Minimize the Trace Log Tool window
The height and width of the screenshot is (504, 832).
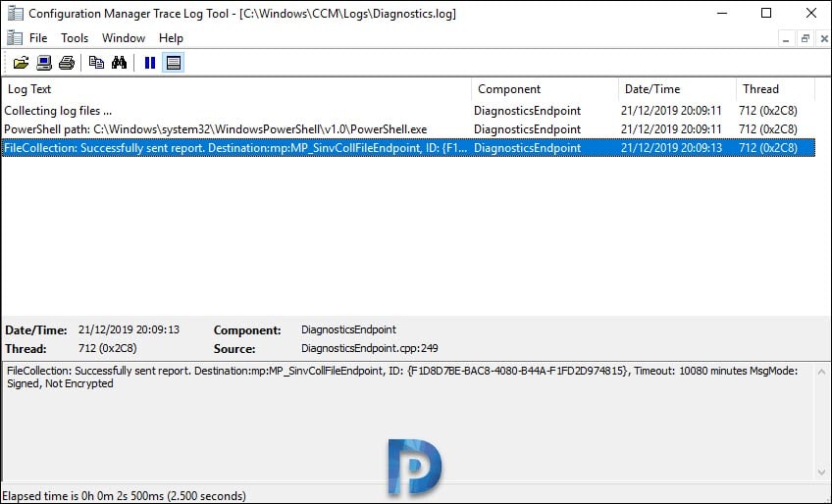click(722, 13)
